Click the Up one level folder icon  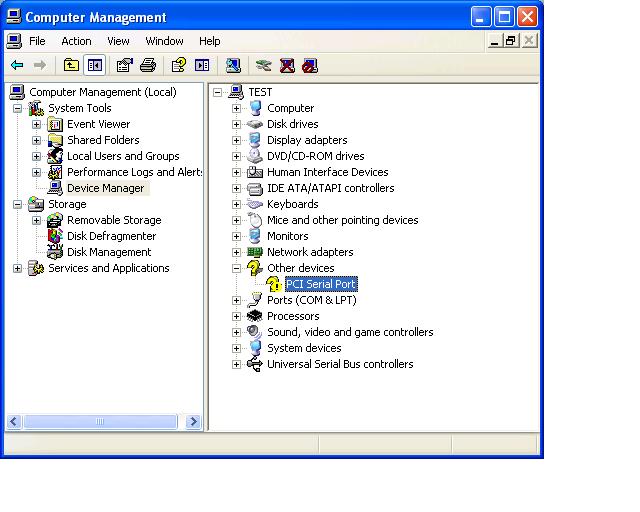click(71, 66)
